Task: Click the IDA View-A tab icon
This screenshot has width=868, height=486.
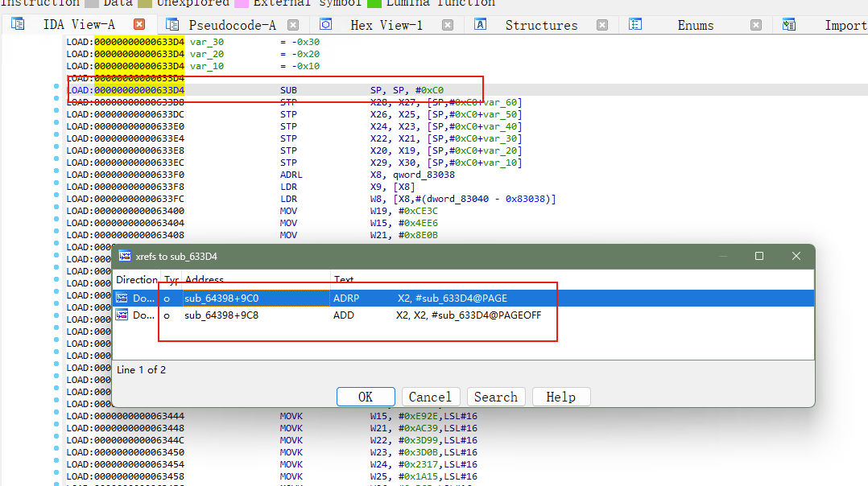Action: click(x=18, y=24)
